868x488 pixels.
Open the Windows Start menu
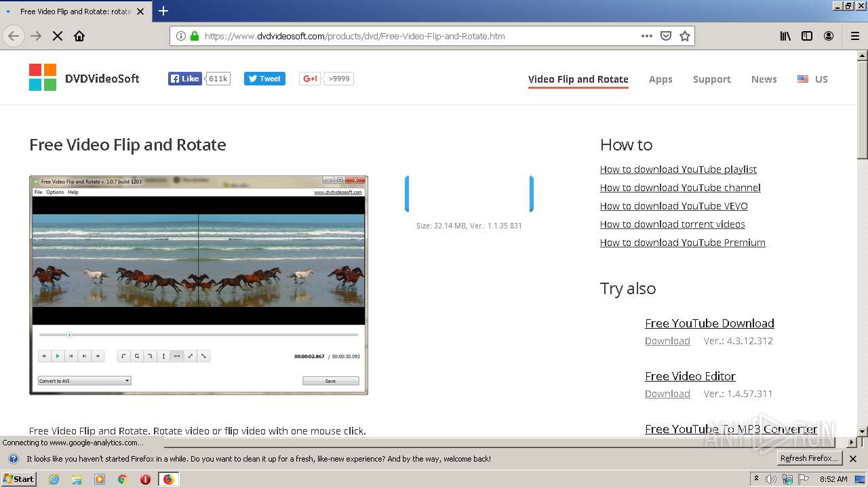pyautogui.click(x=19, y=479)
